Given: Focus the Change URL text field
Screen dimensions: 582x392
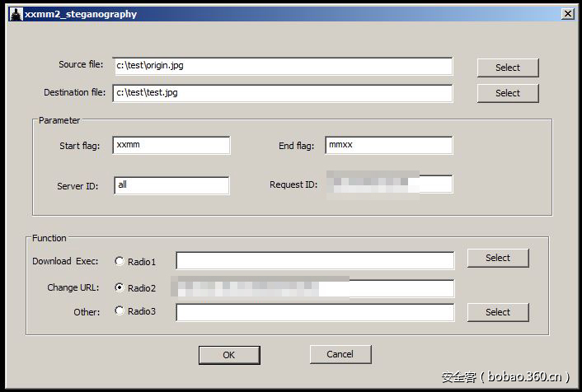Looking at the screenshot, I should point(314,288).
